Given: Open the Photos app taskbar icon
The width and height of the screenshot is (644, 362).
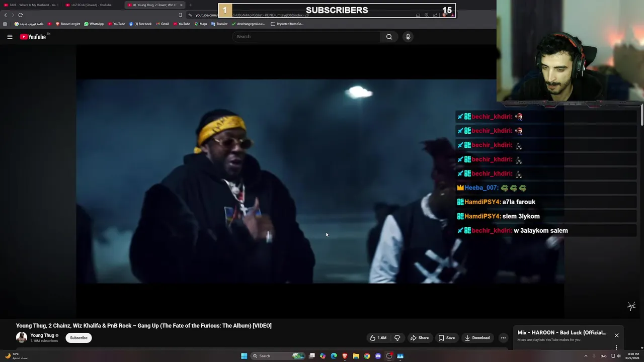Looking at the screenshot, I should 400,356.
